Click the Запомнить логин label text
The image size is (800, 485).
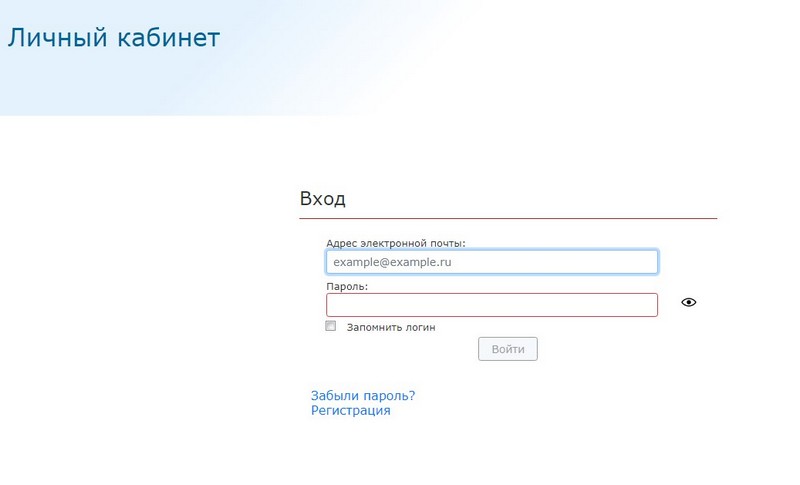click(x=391, y=327)
